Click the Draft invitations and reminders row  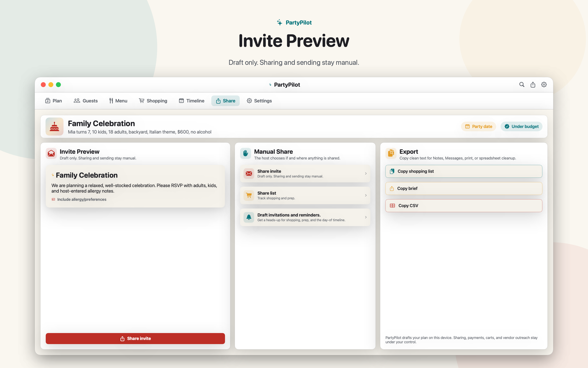click(x=305, y=217)
